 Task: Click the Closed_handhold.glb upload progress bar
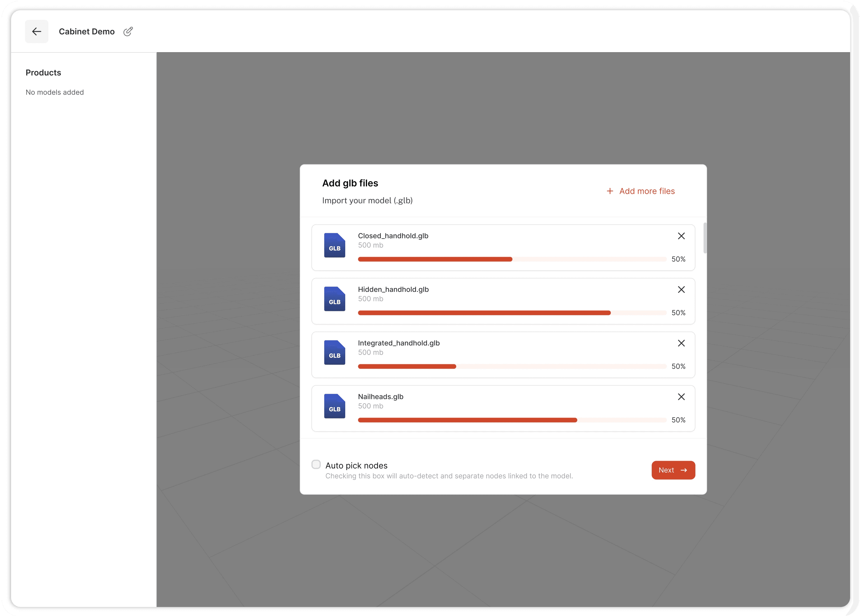(x=512, y=259)
